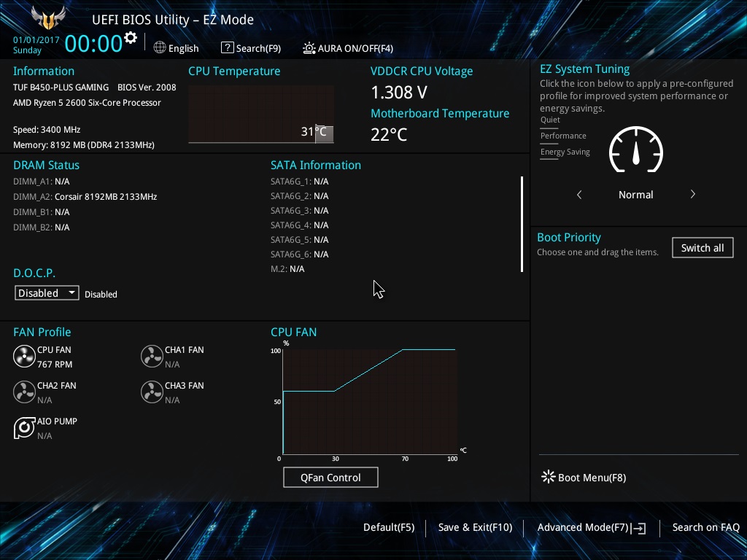Click the DIMM_B1 N/A entry
747x560 pixels.
[42, 212]
